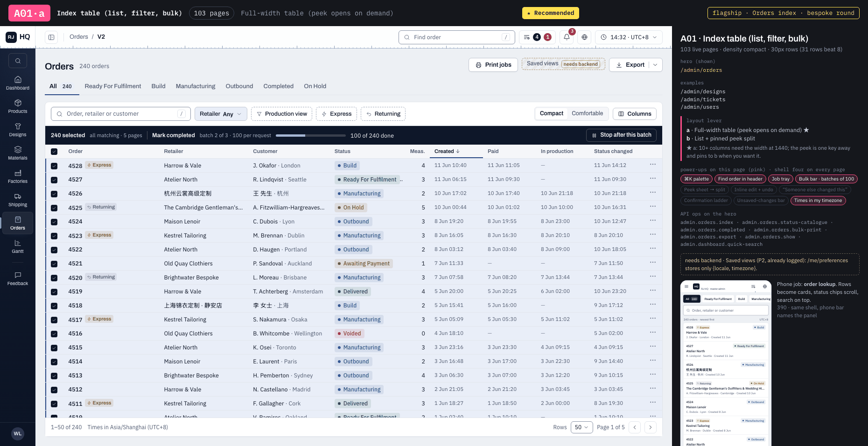868x446 pixels.
Task: Open row actions menu for order 4528
Action: tap(652, 165)
